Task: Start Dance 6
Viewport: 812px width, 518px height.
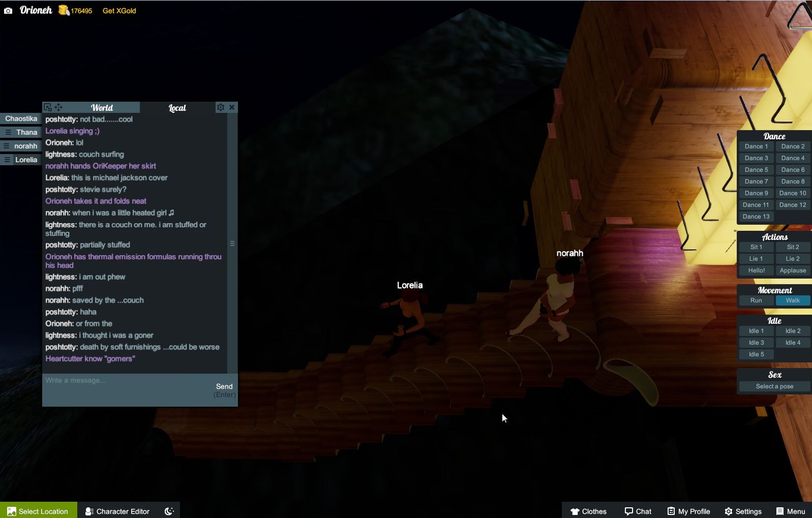Action: [793, 170]
